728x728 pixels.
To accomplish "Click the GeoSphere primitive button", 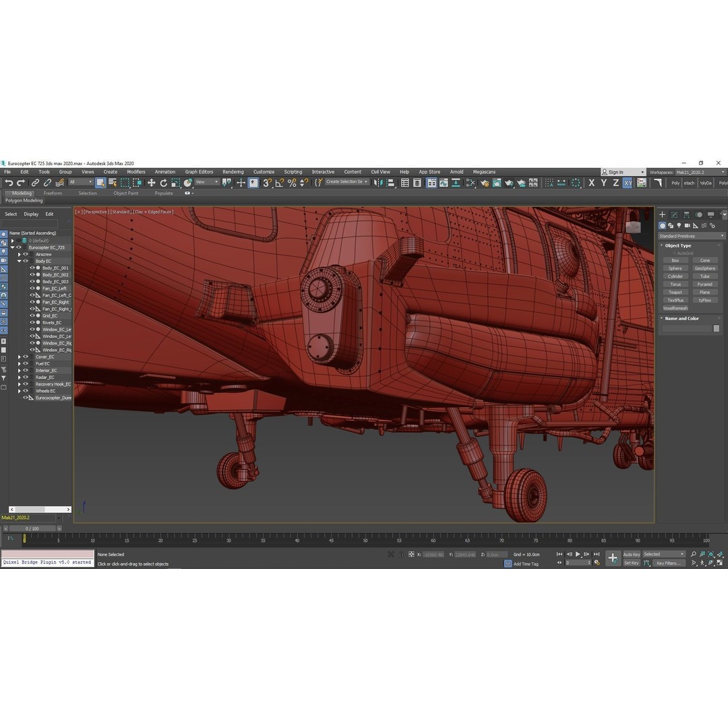I will pos(705,268).
